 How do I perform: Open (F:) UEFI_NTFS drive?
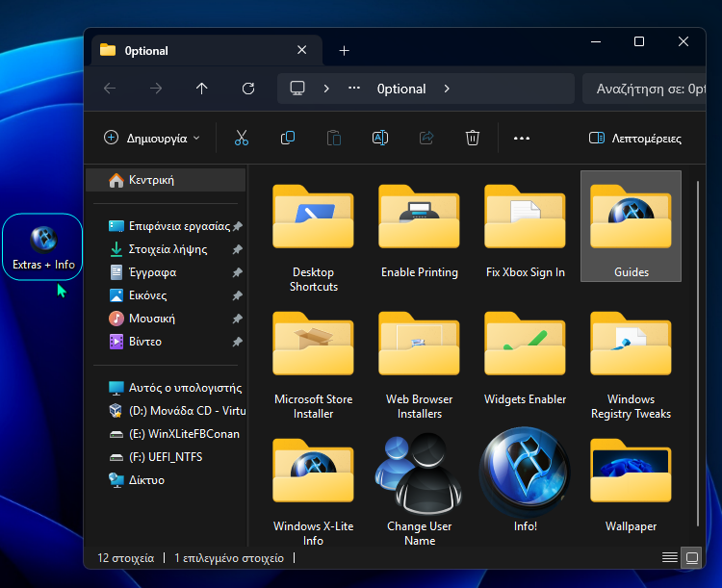click(166, 457)
